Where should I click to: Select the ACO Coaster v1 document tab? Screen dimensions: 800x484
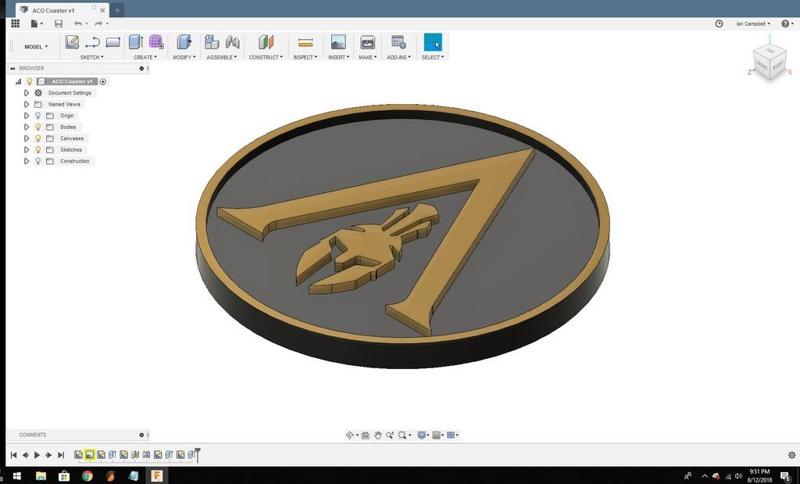[54, 10]
